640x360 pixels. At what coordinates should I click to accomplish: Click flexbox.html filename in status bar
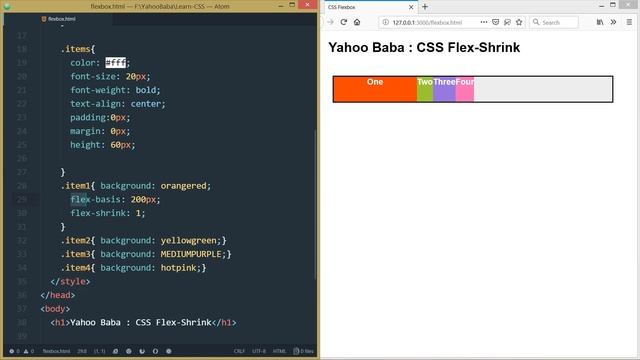point(56,351)
